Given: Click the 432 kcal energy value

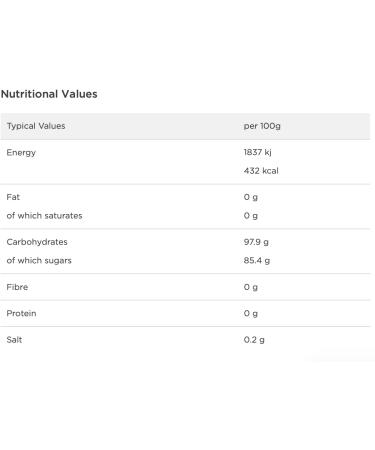Looking at the screenshot, I should [x=261, y=171].
